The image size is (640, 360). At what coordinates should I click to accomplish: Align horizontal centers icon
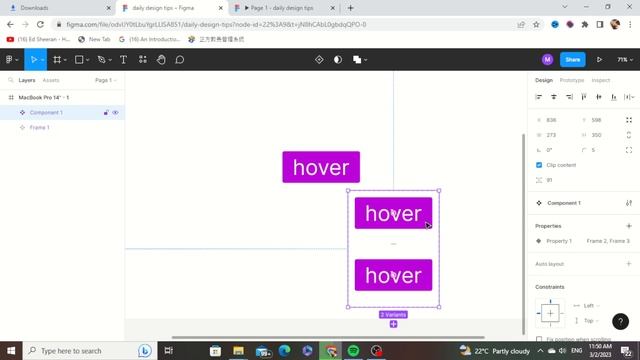554,97
